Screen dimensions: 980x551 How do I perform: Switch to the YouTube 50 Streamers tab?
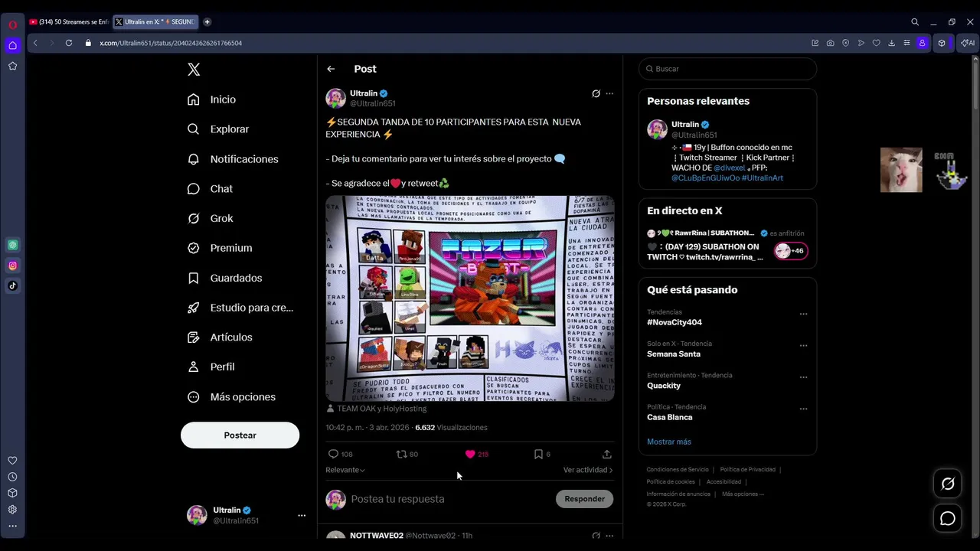click(x=69, y=22)
